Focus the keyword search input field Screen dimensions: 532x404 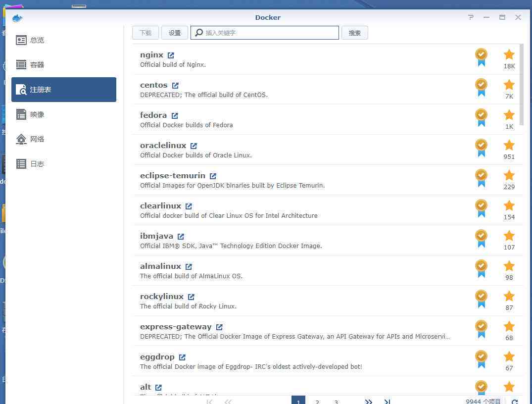point(265,33)
